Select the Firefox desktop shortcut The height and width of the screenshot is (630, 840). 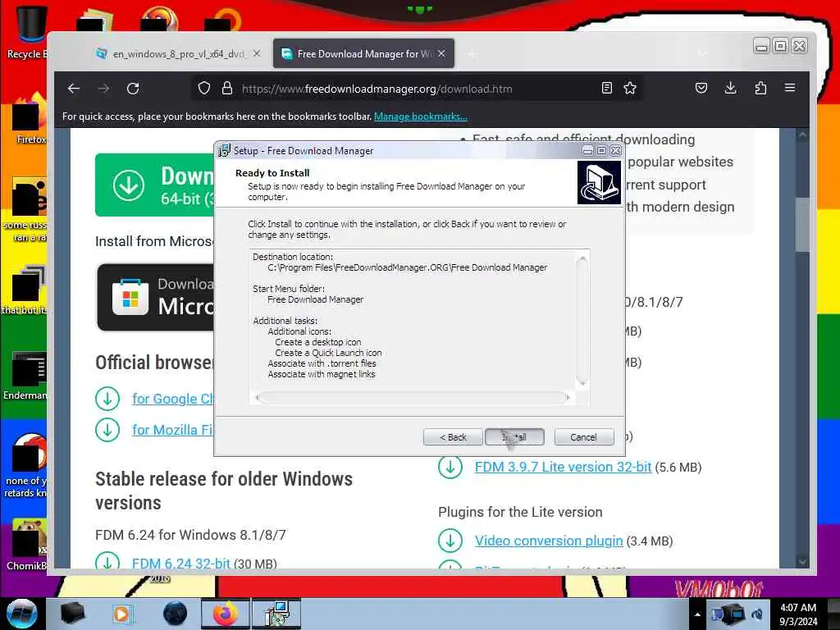(x=28, y=119)
